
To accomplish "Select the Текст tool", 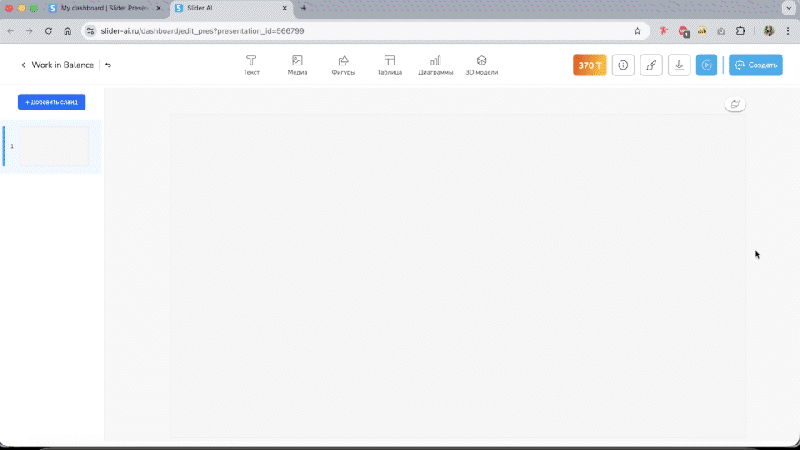I will 252,65.
